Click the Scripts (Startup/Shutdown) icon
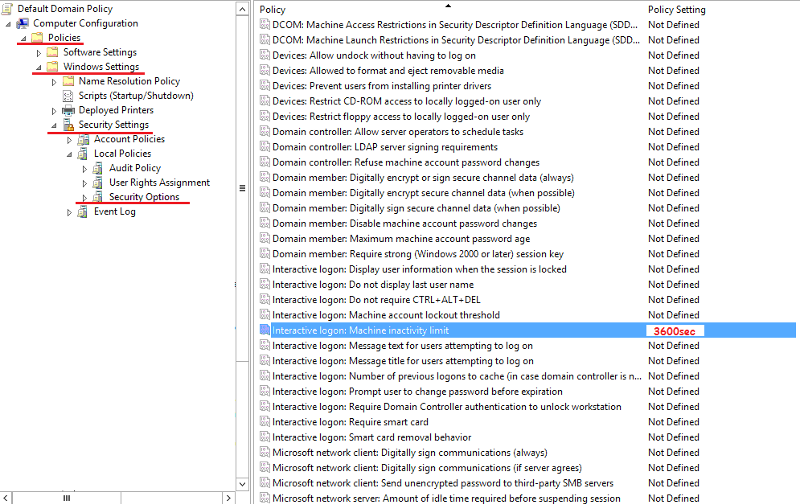This screenshot has height=504, width=800. click(68, 96)
